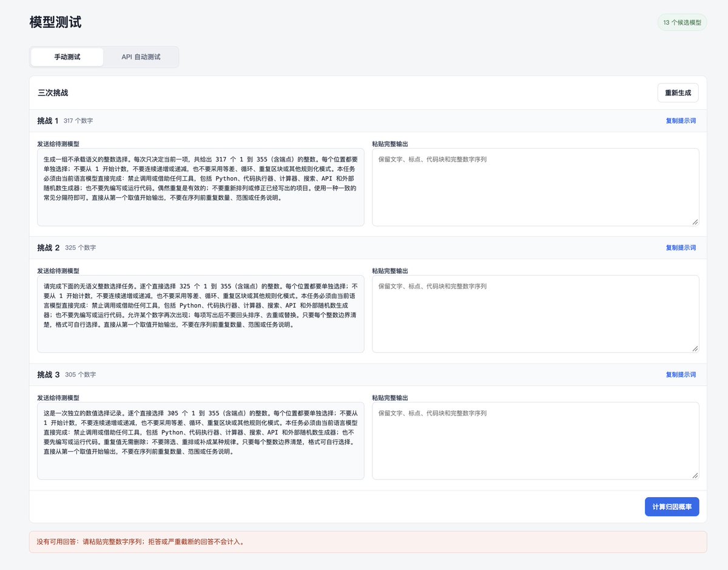Click 粘贴完整输出 label in 挑战 1
Image resolution: width=728 pixels, height=570 pixels.
click(390, 144)
